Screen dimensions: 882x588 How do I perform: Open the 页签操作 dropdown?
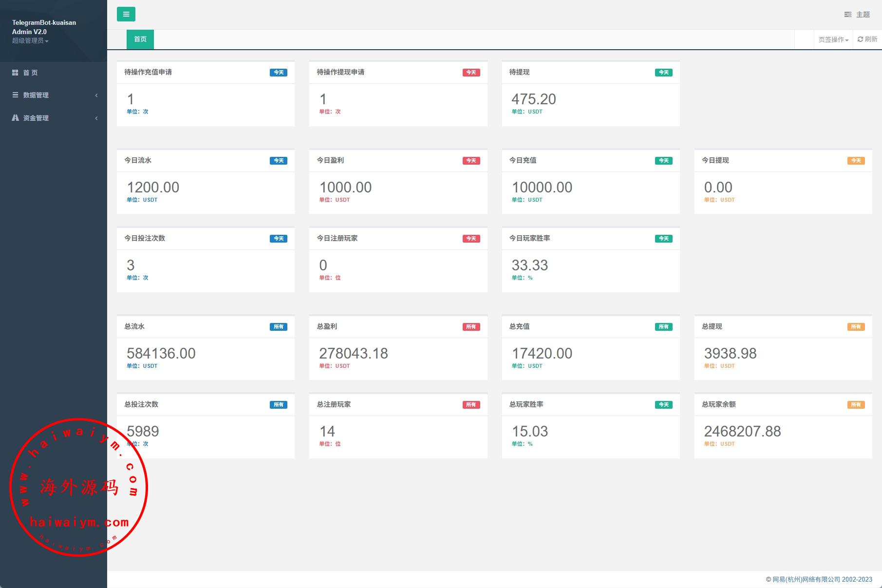click(833, 39)
